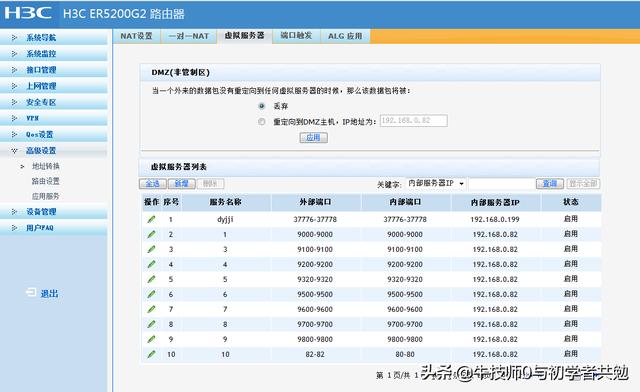Edit the 9600-9600 port mapping entry
Screen dimensions: 640x392
(151, 309)
